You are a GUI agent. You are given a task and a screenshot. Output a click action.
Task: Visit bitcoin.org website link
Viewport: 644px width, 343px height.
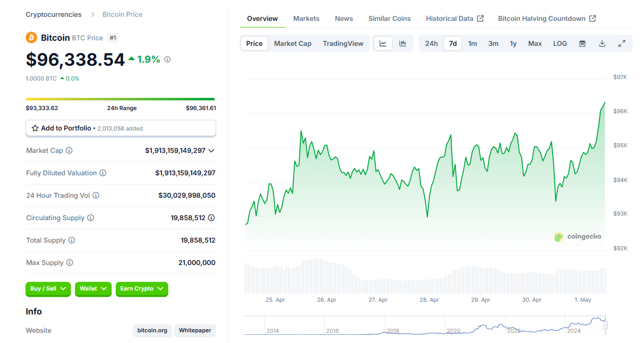[152, 331]
